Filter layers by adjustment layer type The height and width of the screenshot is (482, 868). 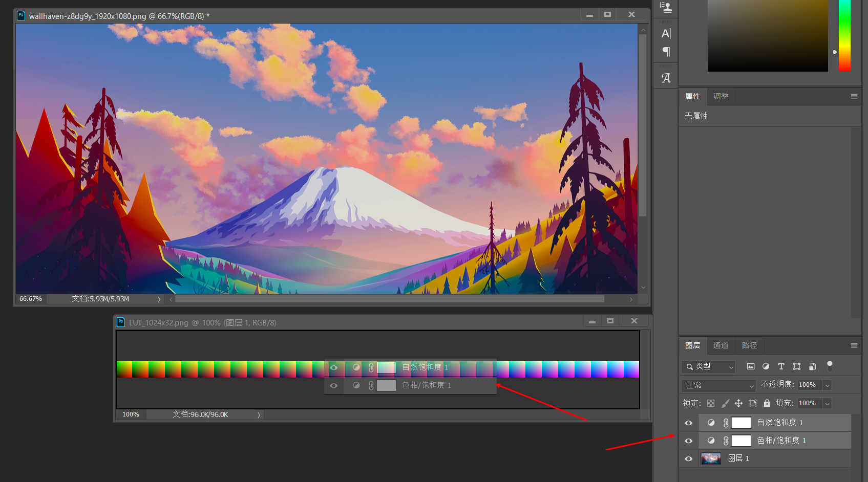coord(766,366)
